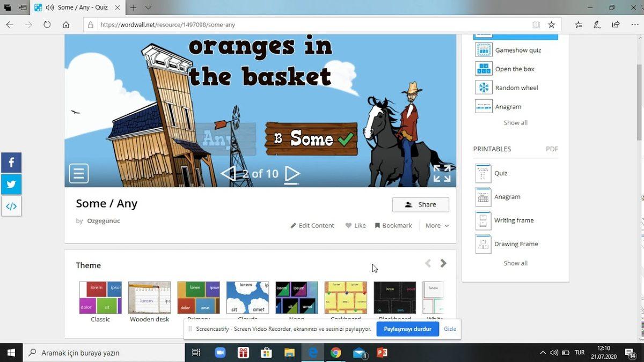Expand the More options dropdown
The image size is (644, 362).
click(x=437, y=225)
